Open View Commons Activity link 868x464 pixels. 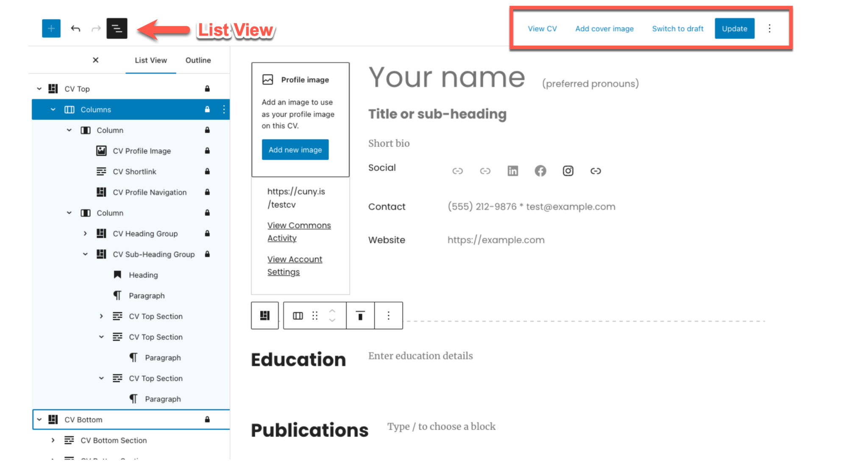[x=299, y=231]
